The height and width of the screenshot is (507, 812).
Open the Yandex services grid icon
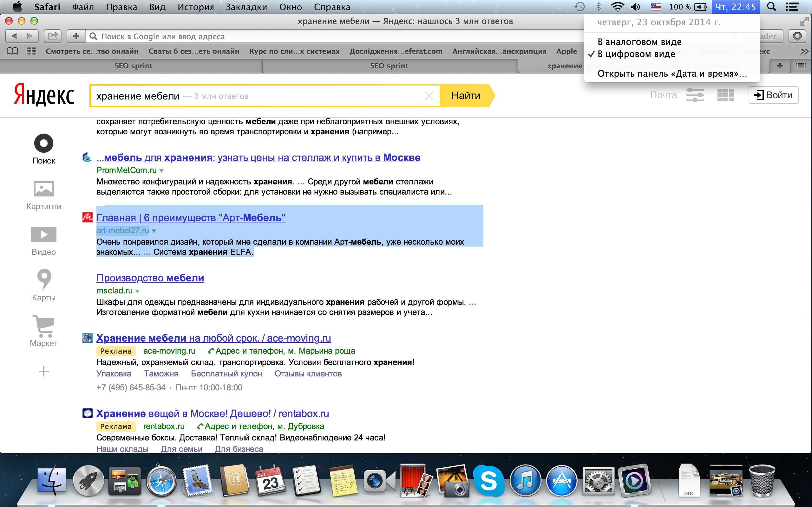(725, 95)
